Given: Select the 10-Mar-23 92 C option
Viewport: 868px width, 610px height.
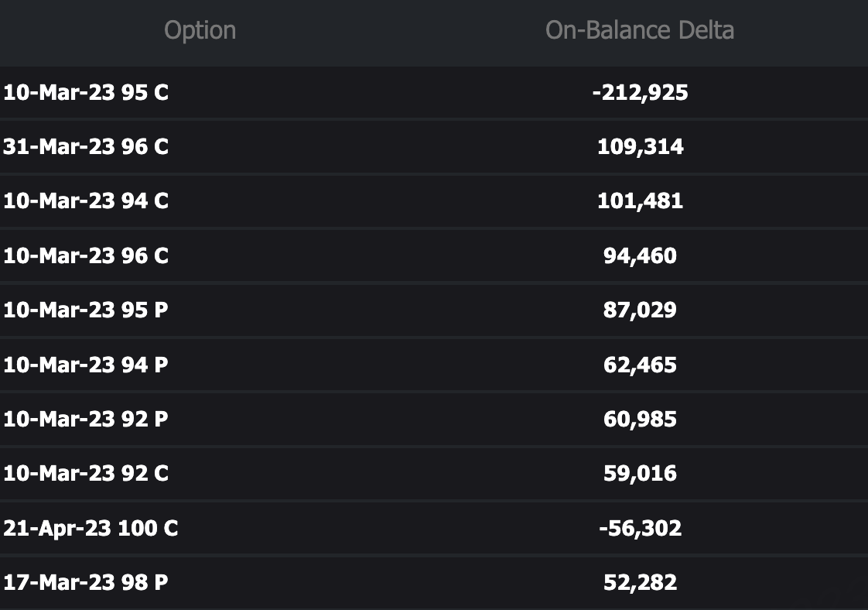Looking at the screenshot, I should point(86,473).
